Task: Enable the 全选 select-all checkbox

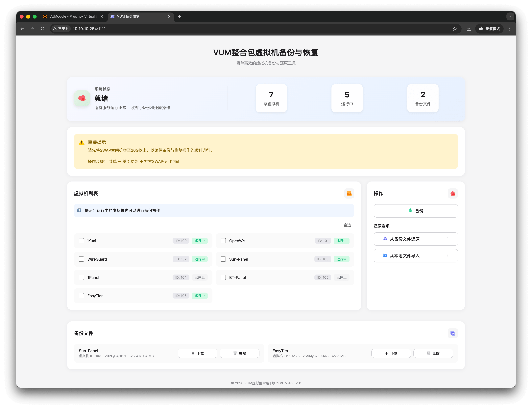Action: pos(339,225)
